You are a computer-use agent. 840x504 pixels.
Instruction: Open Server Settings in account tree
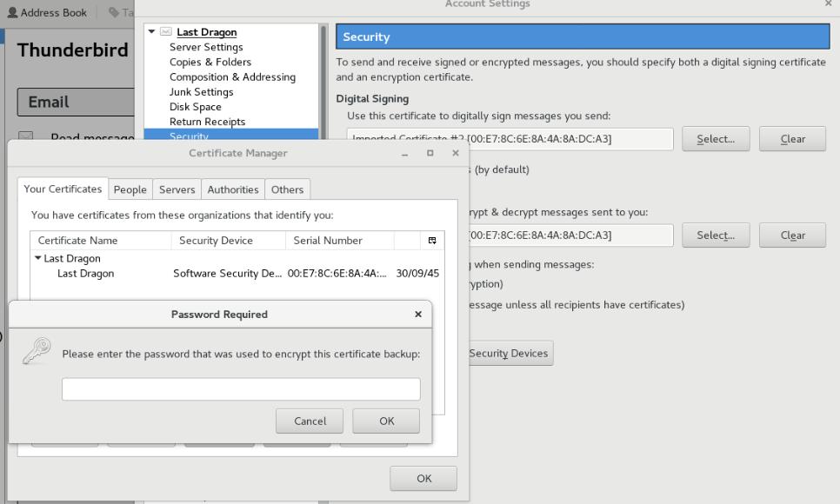pos(206,47)
